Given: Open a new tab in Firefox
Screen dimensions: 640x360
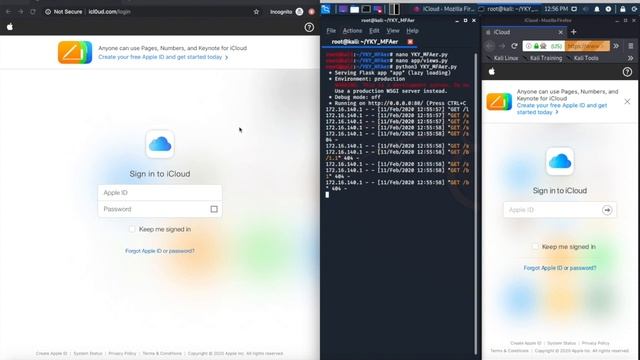Looking at the screenshot, I should click(573, 32).
